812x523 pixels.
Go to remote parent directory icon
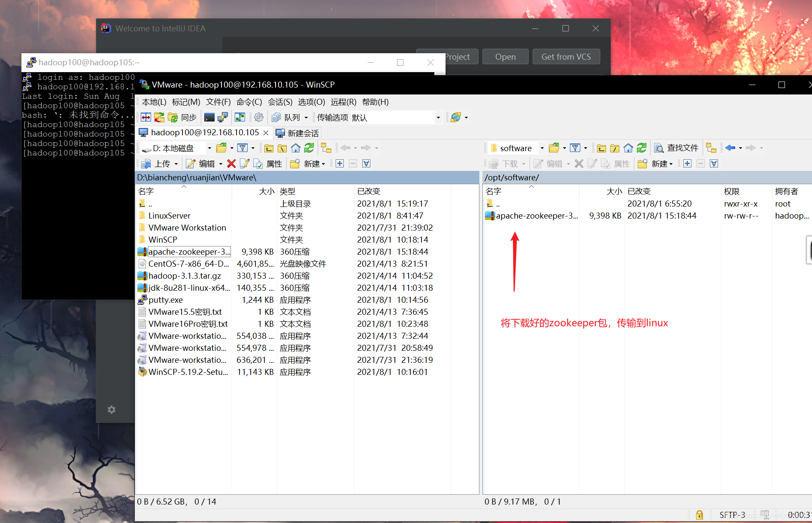pos(602,148)
